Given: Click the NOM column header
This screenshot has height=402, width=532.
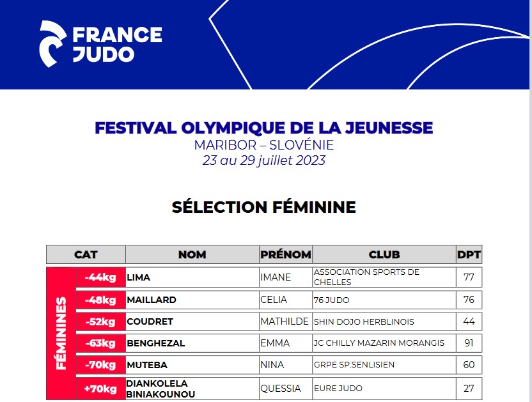Looking at the screenshot, I should tap(192, 254).
